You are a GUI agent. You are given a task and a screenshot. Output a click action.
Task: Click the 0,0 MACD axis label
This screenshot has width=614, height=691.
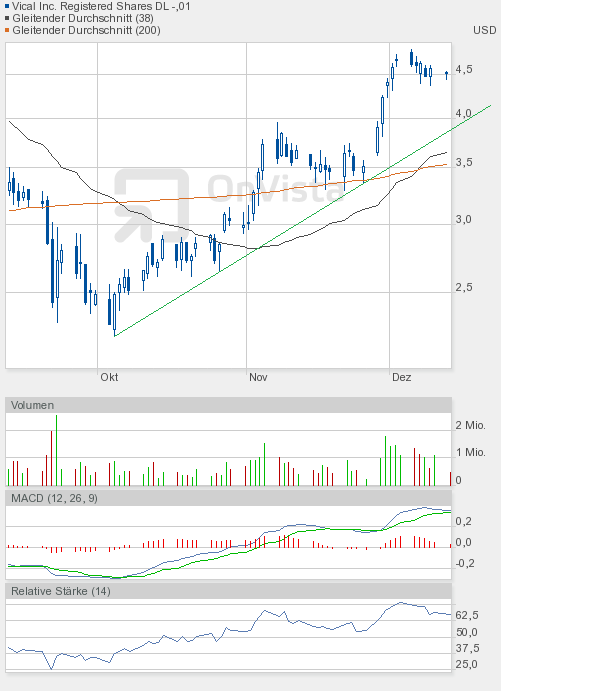(463, 542)
